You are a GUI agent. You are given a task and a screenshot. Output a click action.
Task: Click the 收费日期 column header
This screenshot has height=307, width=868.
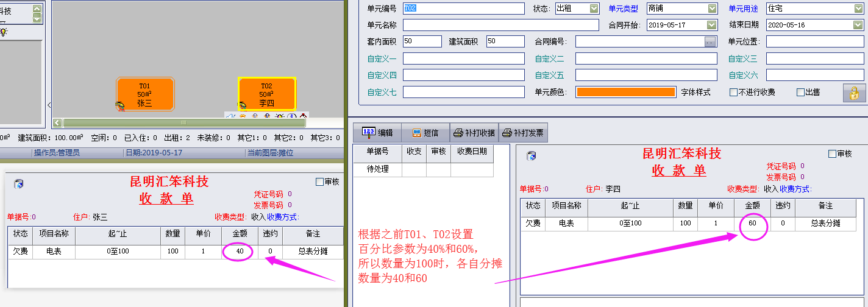[472, 153]
